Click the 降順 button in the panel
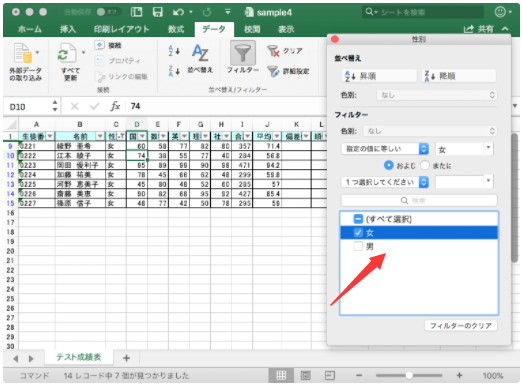 [x=459, y=76]
